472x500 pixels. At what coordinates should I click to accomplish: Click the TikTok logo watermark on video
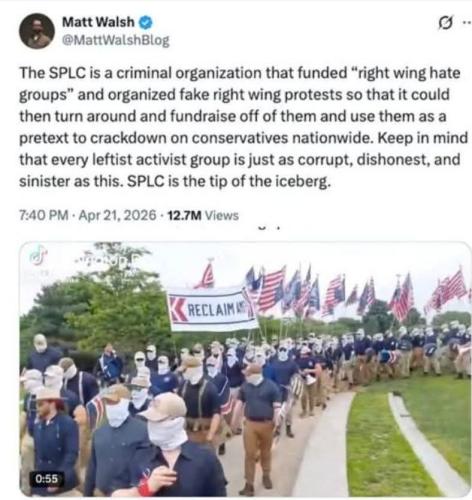37,255
